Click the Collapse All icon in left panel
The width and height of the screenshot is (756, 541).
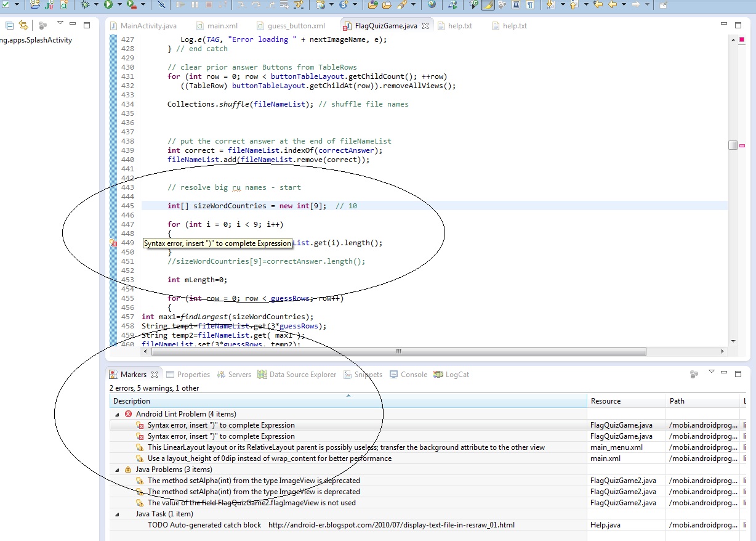click(9, 25)
